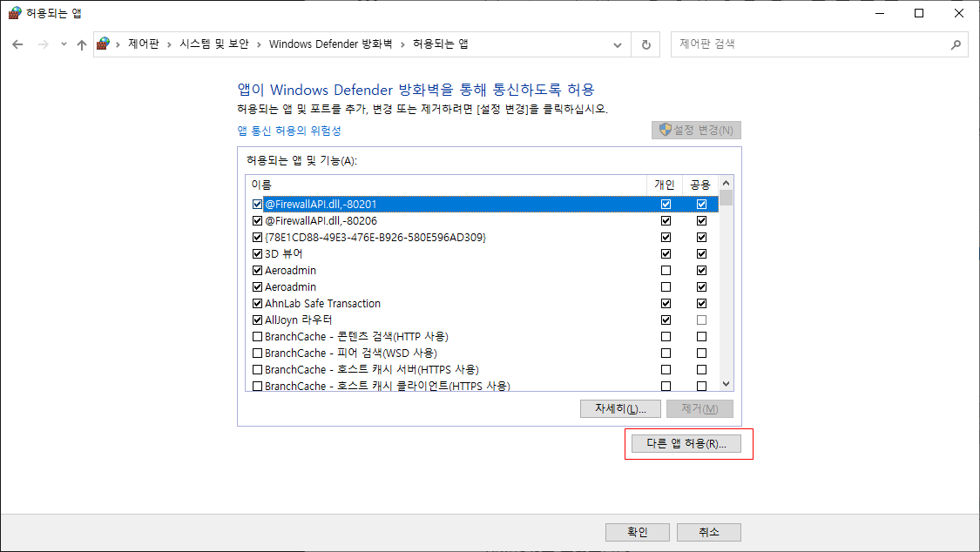Enable BranchCache 호스트 캐시 서버 checkbox
980x552 pixels.
click(x=257, y=370)
